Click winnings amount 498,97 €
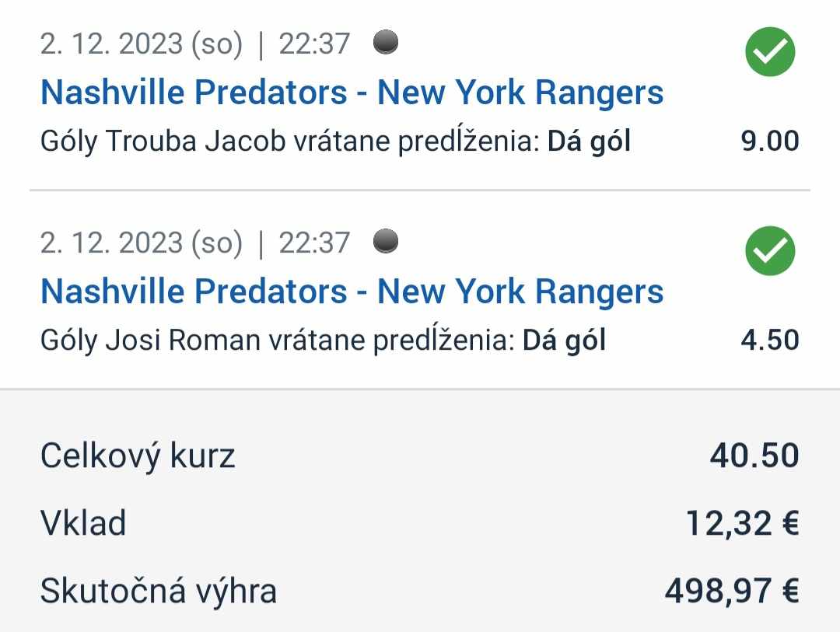Viewport: 840px width, 632px height. pyautogui.click(x=732, y=591)
